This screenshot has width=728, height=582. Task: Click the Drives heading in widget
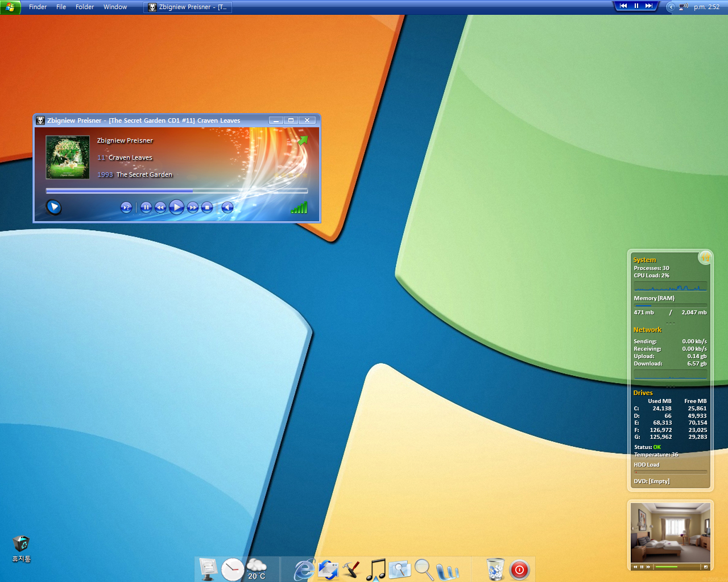click(643, 393)
